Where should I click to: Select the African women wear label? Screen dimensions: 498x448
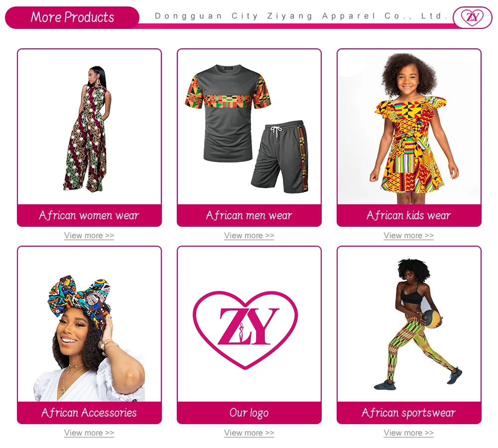pos(89,215)
